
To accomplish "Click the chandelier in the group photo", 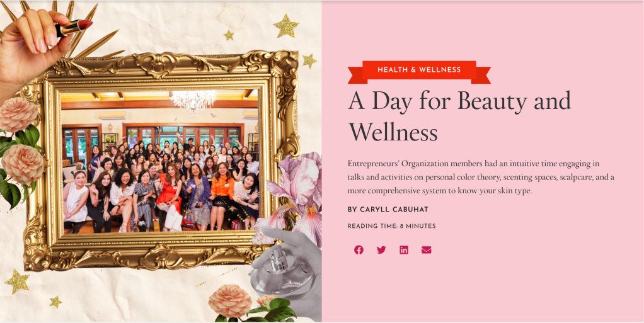I will pyautogui.click(x=193, y=101).
